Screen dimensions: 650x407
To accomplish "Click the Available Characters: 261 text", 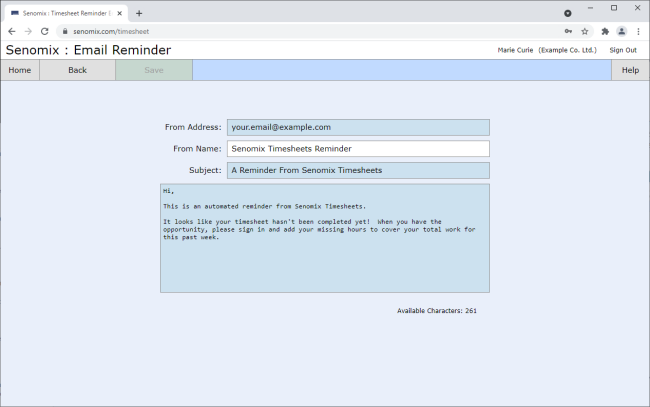I will tap(437, 310).
